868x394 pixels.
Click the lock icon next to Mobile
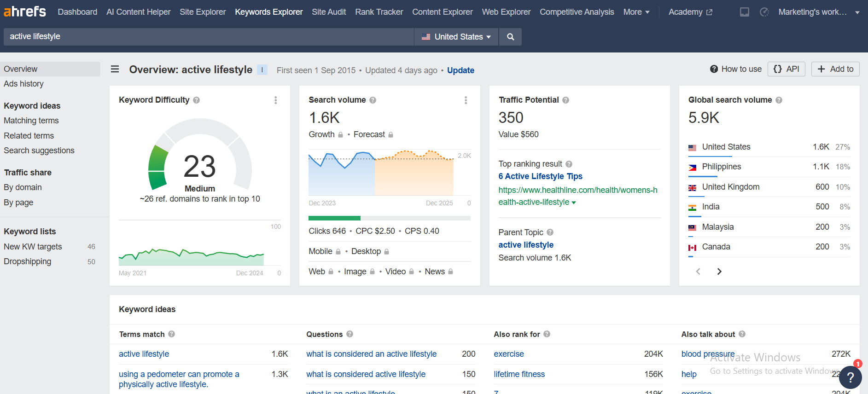pyautogui.click(x=338, y=252)
